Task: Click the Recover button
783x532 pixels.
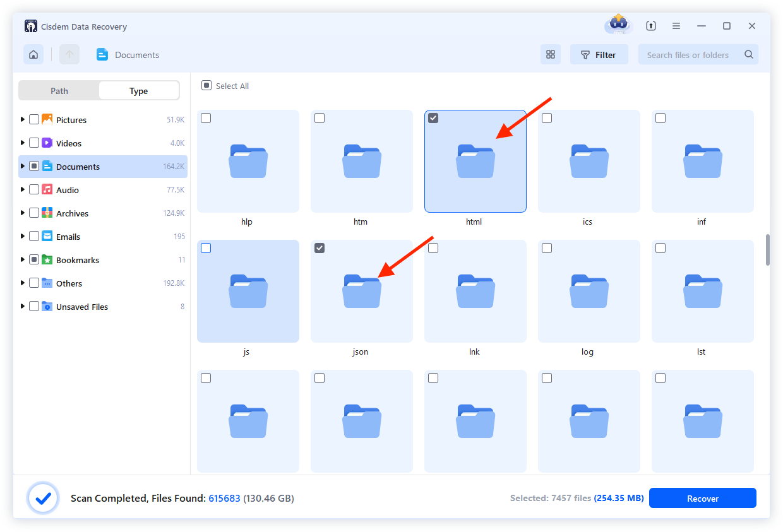Action: coord(702,499)
